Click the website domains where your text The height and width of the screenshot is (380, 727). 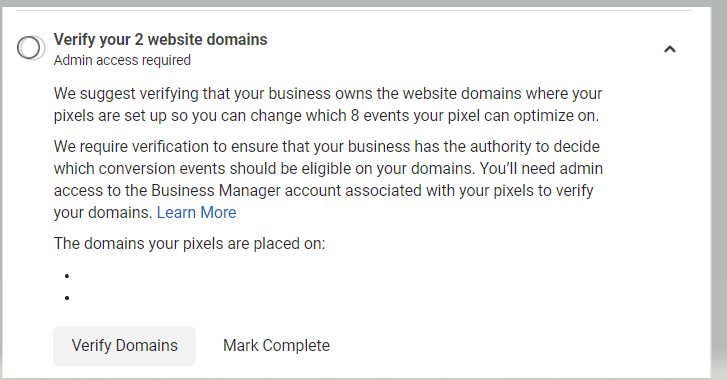[503, 94]
